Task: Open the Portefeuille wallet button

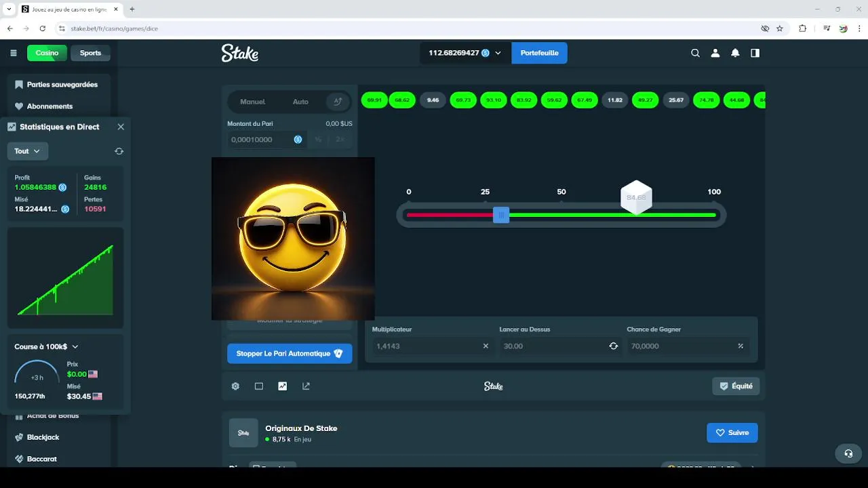Action: [x=539, y=53]
